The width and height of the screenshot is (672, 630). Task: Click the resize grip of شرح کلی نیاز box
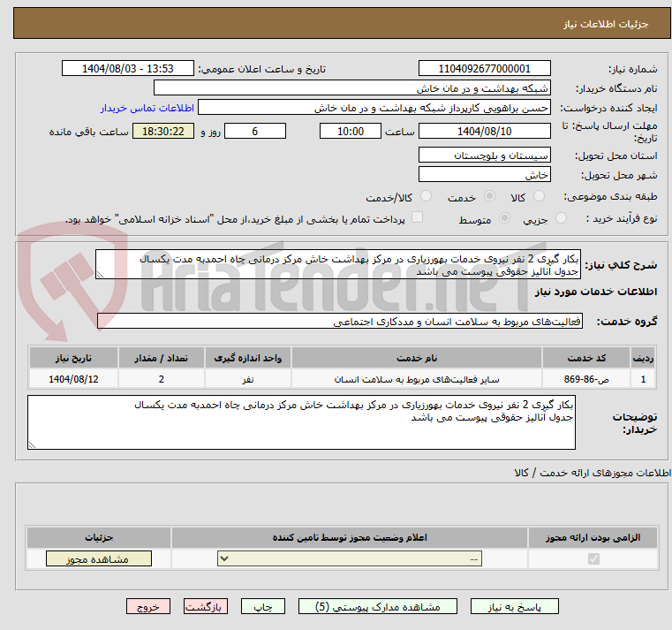pyautogui.click(x=100, y=275)
